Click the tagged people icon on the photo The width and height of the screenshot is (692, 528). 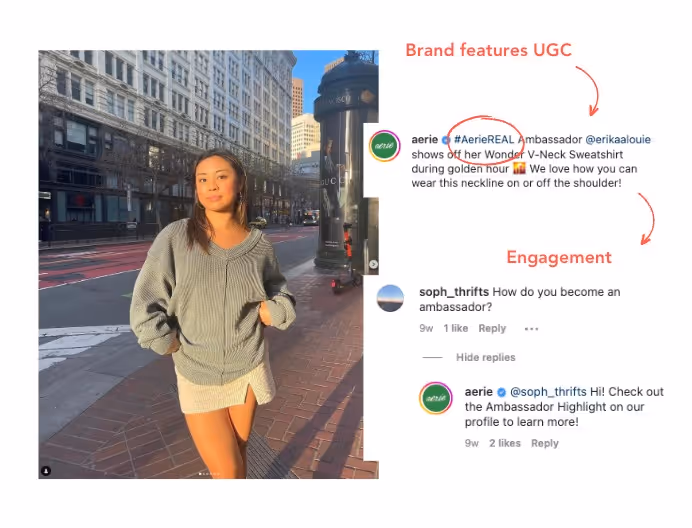tap(46, 471)
